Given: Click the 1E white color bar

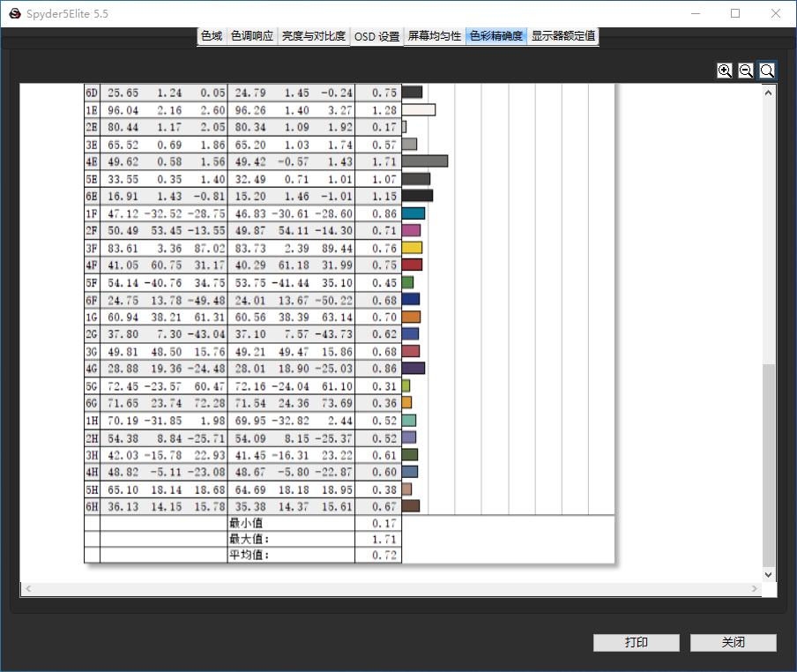Looking at the screenshot, I should (x=419, y=110).
